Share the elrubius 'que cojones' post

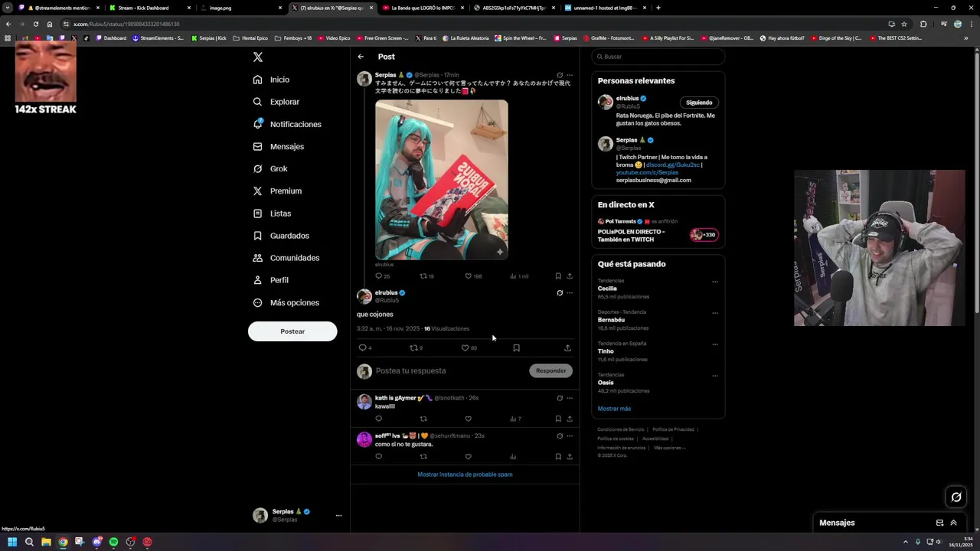pyautogui.click(x=567, y=348)
